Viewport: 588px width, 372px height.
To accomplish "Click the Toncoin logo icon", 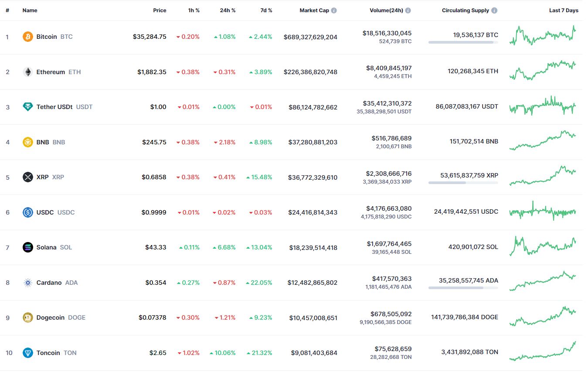I will pos(28,353).
